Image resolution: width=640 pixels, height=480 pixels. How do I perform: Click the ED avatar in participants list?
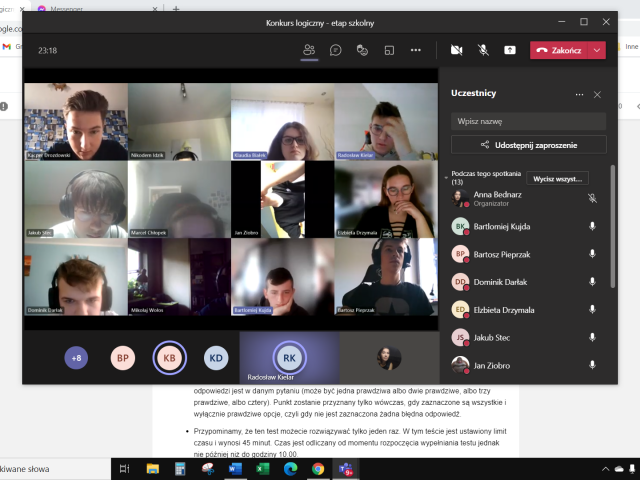coord(460,310)
